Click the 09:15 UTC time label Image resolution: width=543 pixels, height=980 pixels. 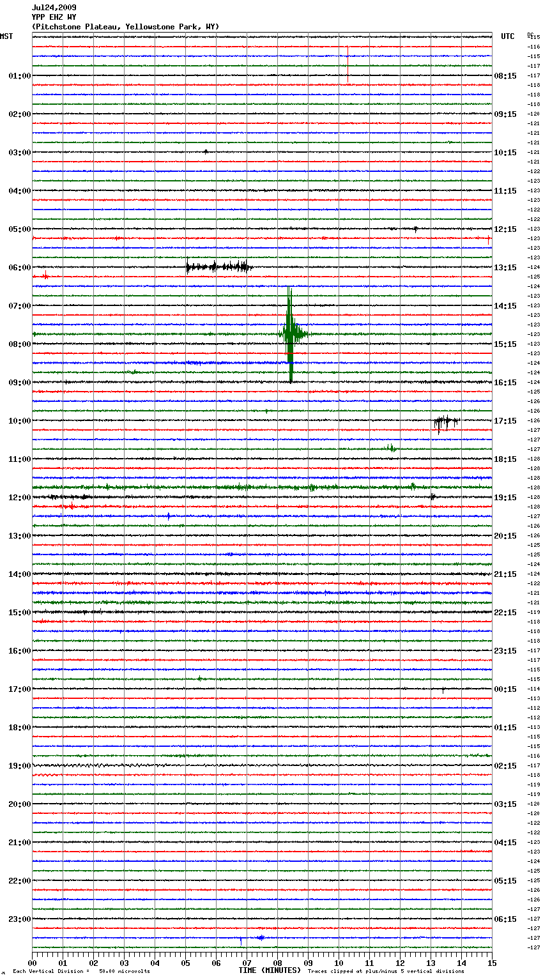pyautogui.click(x=505, y=114)
